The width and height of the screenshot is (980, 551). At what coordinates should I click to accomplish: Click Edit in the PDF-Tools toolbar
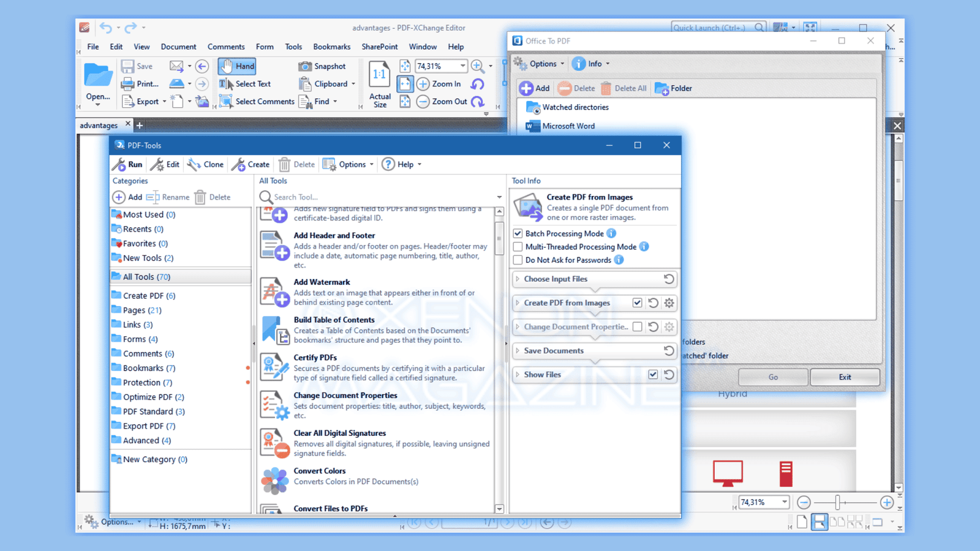click(165, 164)
